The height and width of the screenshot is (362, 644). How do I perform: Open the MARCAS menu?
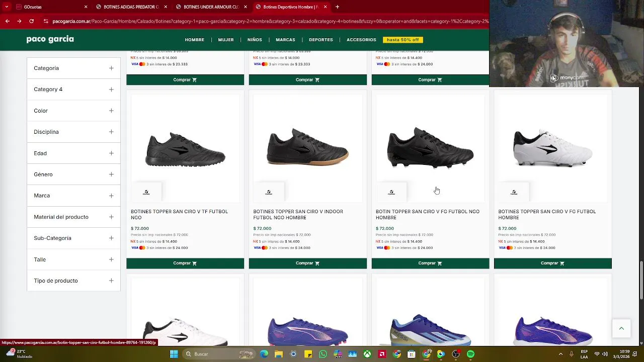pyautogui.click(x=285, y=40)
